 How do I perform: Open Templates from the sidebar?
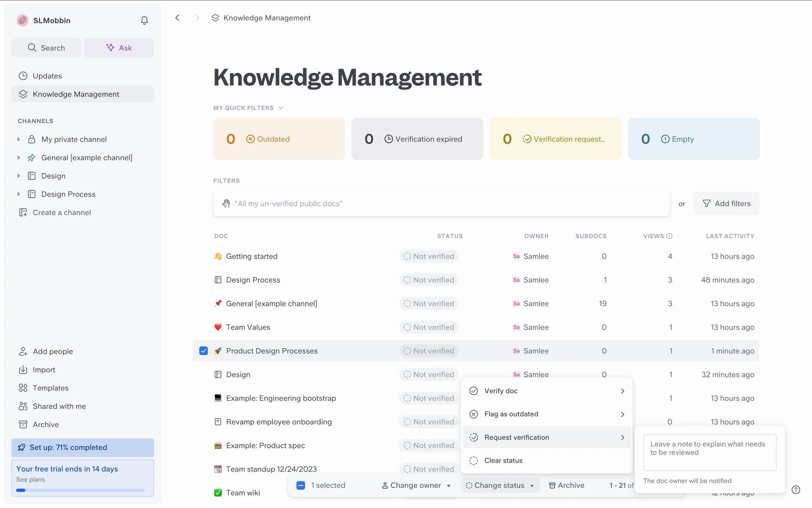tap(50, 388)
